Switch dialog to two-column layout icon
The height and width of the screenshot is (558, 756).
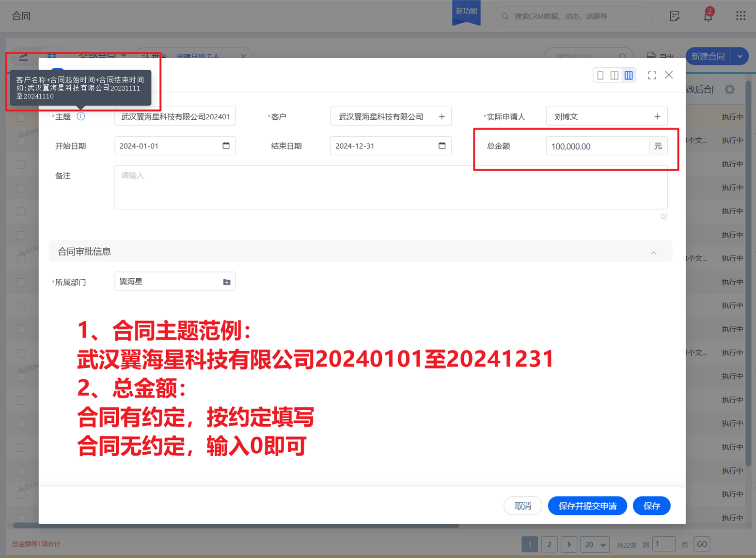(x=614, y=75)
